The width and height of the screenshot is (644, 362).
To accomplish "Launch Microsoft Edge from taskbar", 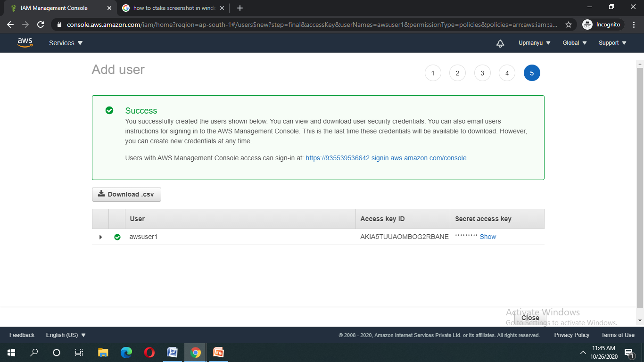I will click(x=126, y=352).
